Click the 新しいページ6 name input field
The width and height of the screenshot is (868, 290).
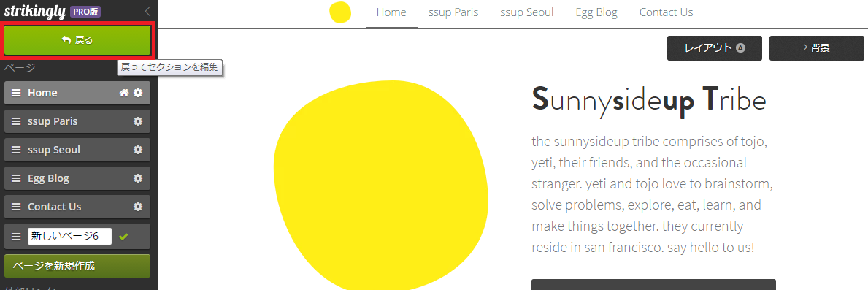[70, 237]
